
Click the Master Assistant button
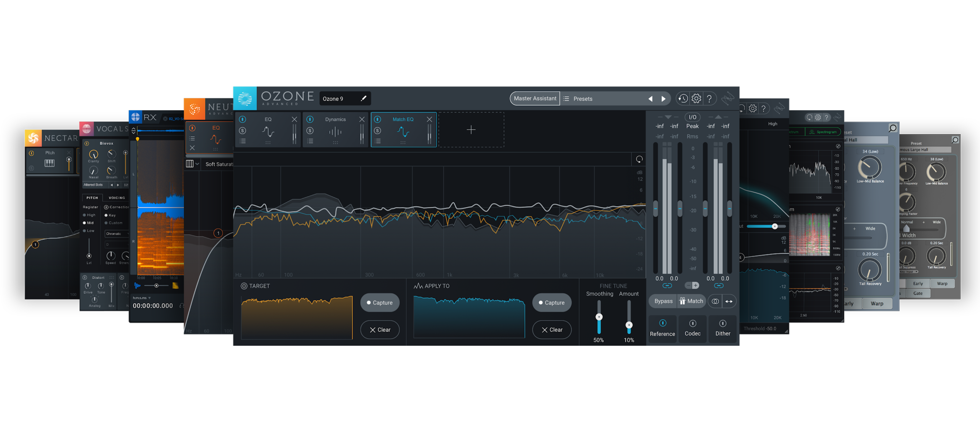pyautogui.click(x=535, y=98)
